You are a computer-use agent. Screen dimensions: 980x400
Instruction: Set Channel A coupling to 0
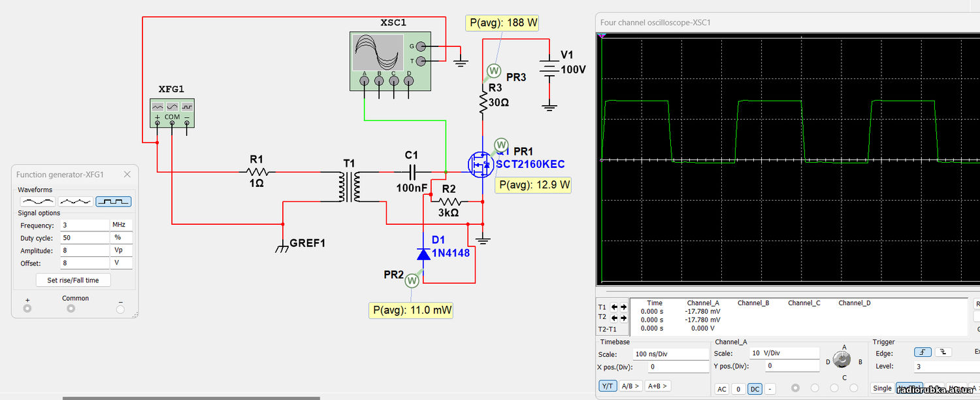pyautogui.click(x=738, y=389)
